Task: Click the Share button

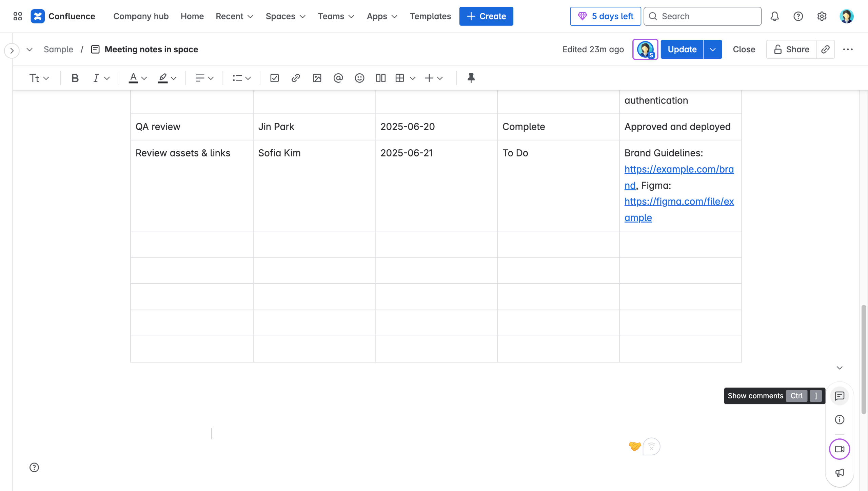Action: pos(791,50)
